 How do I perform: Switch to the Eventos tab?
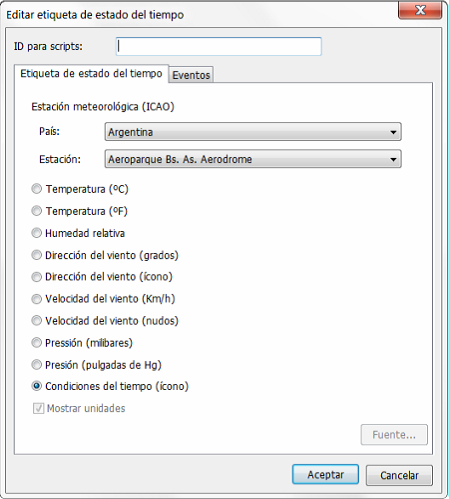191,75
